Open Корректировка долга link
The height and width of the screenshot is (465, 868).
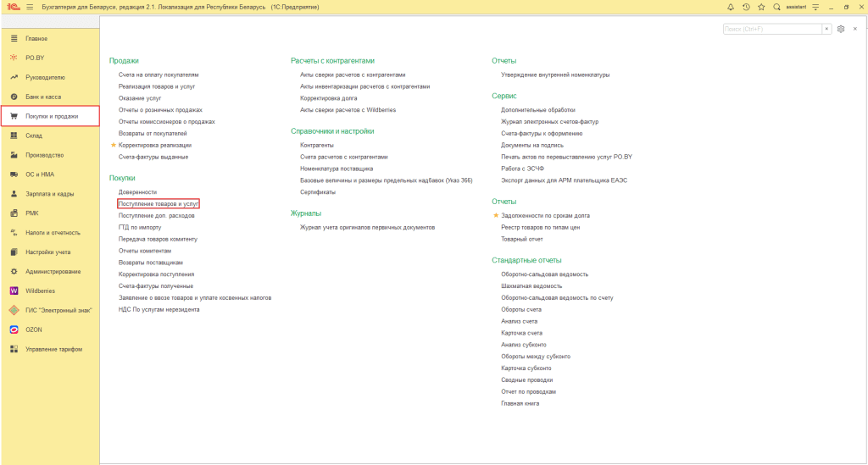click(x=328, y=98)
